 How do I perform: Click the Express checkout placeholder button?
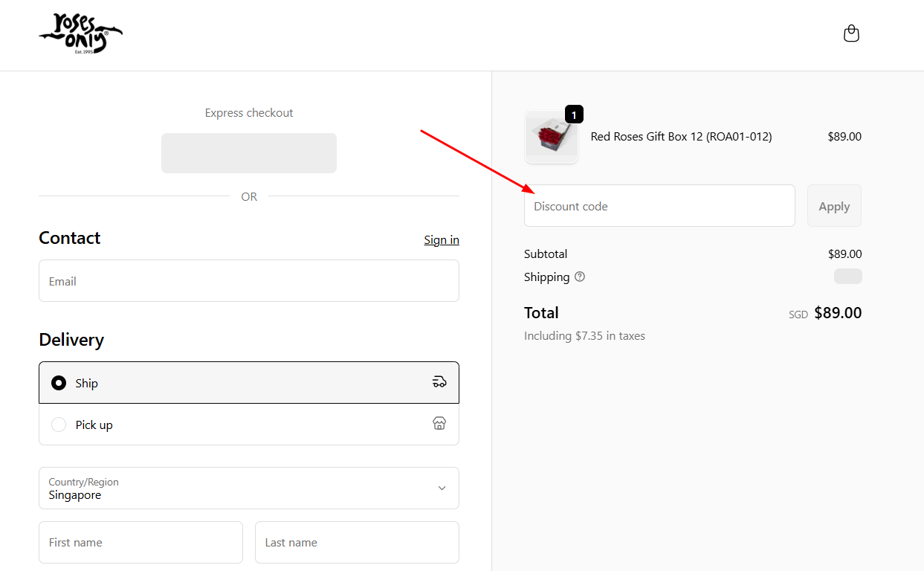[248, 153]
